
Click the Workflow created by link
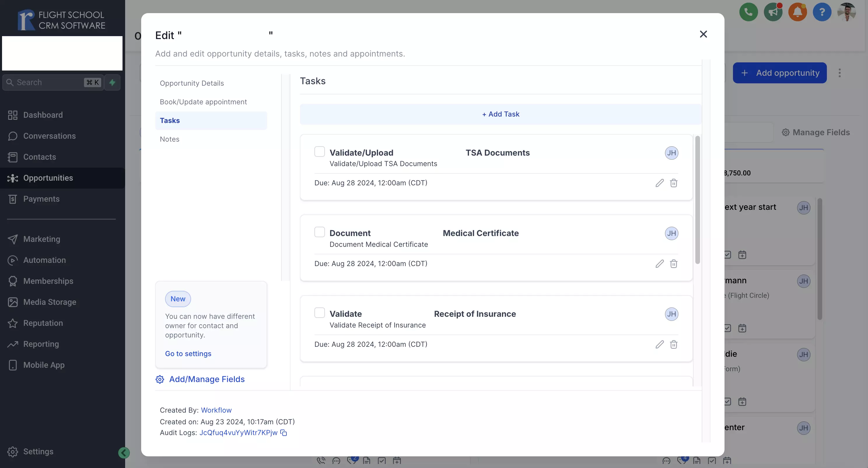click(216, 410)
